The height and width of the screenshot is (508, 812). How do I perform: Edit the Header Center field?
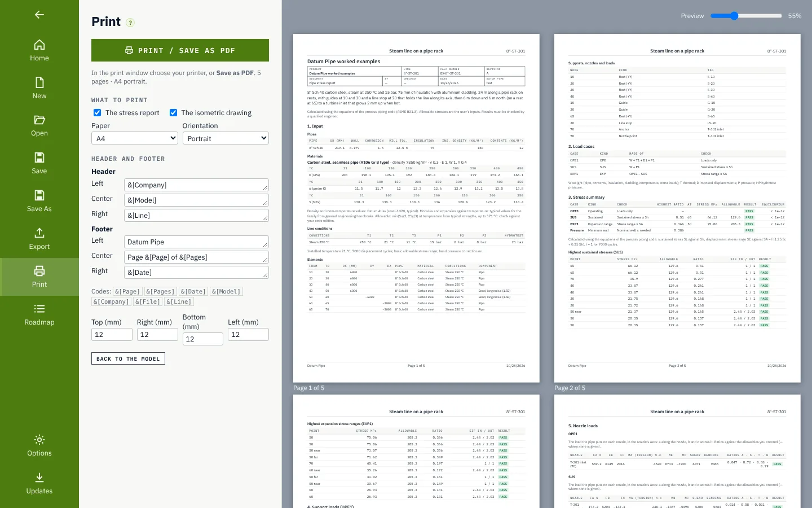pyautogui.click(x=196, y=200)
